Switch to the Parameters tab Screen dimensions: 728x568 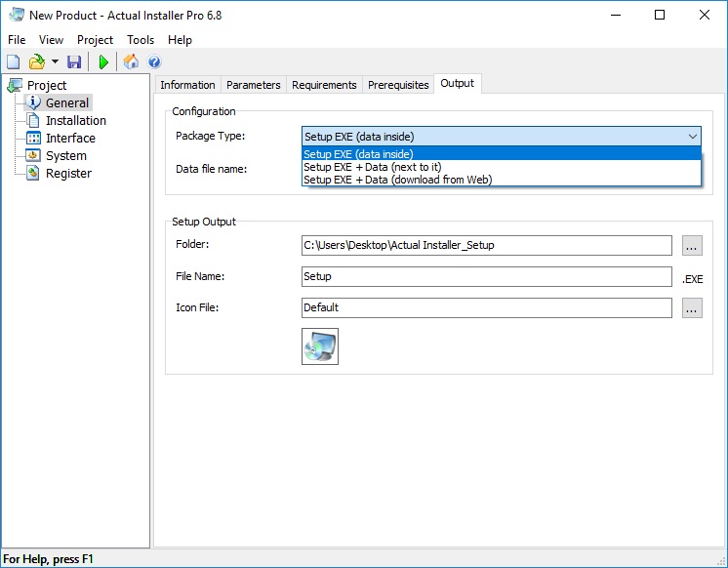[x=254, y=85]
